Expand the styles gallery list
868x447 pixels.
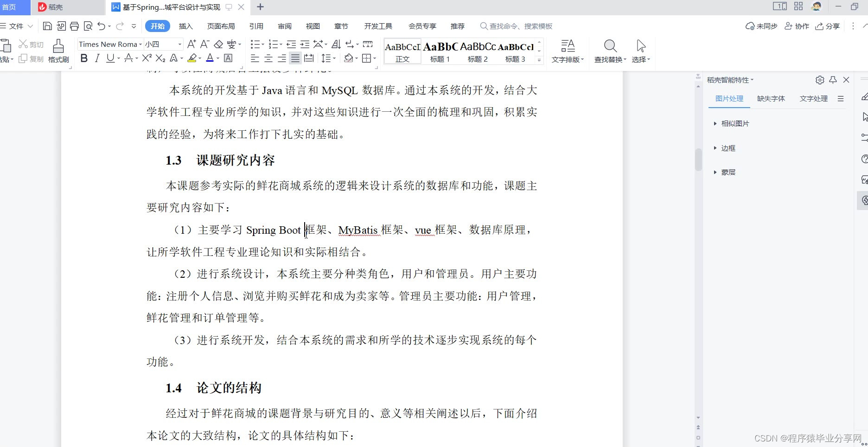(539, 60)
